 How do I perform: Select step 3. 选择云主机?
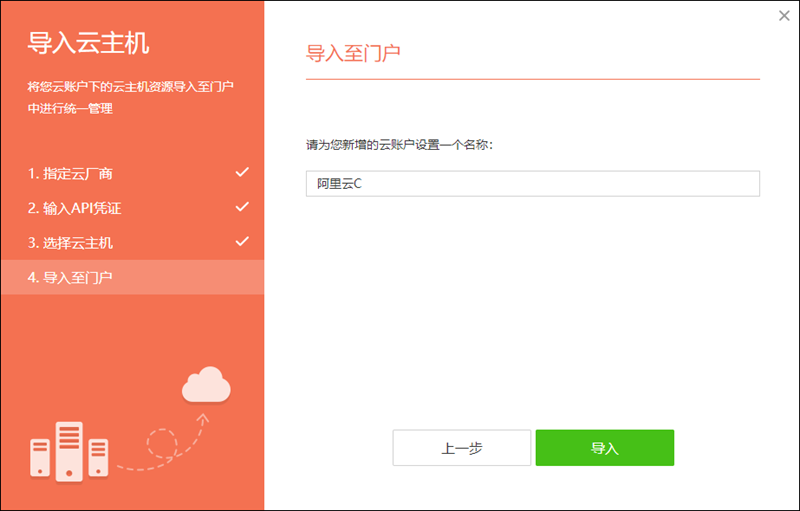pyautogui.click(x=133, y=243)
